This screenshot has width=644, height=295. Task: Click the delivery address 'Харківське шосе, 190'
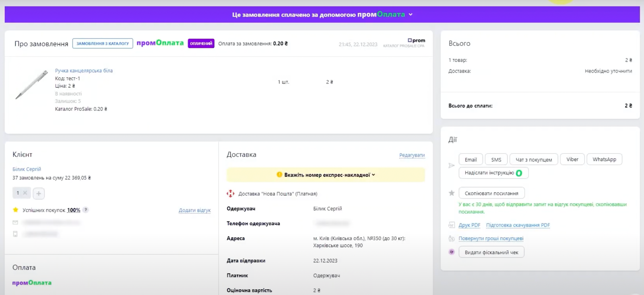click(338, 246)
